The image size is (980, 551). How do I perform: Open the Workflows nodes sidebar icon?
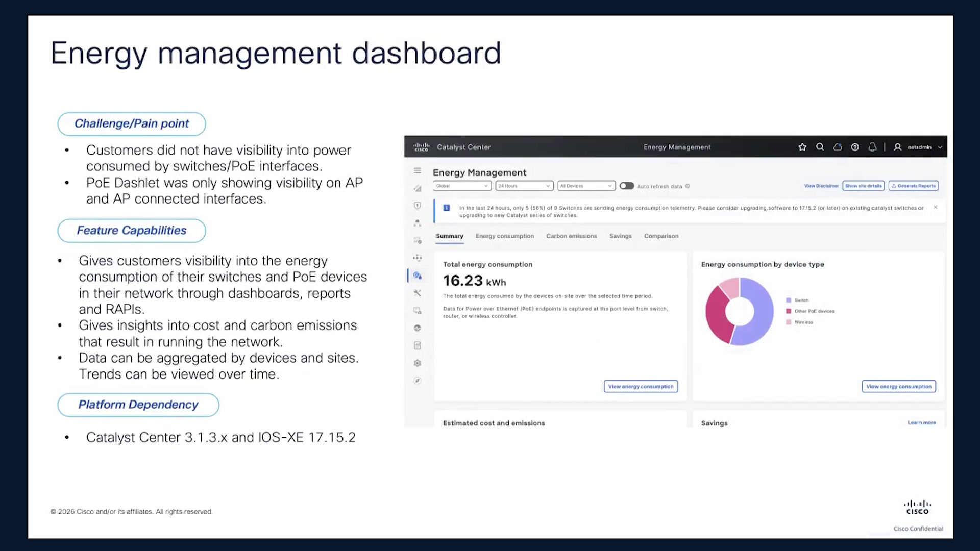[x=417, y=258]
